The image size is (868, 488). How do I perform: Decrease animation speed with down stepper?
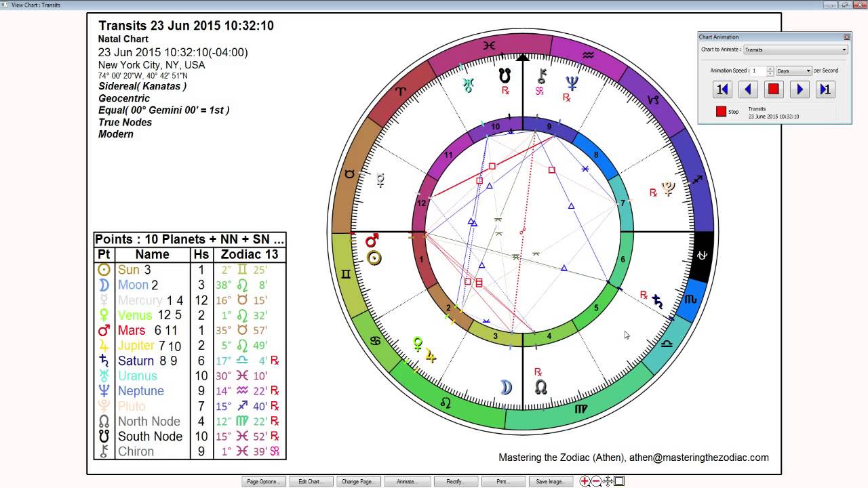[770, 73]
